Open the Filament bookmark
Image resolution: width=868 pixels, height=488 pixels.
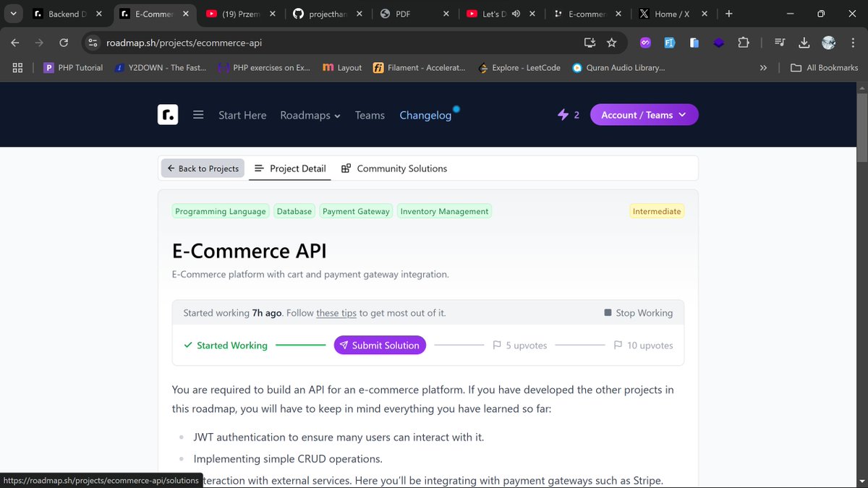[419, 67]
